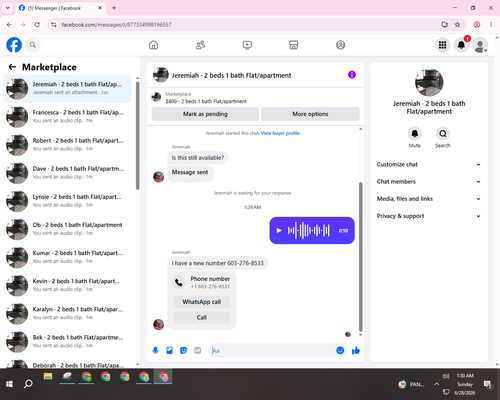Click "I have a new number" message

tap(218, 263)
